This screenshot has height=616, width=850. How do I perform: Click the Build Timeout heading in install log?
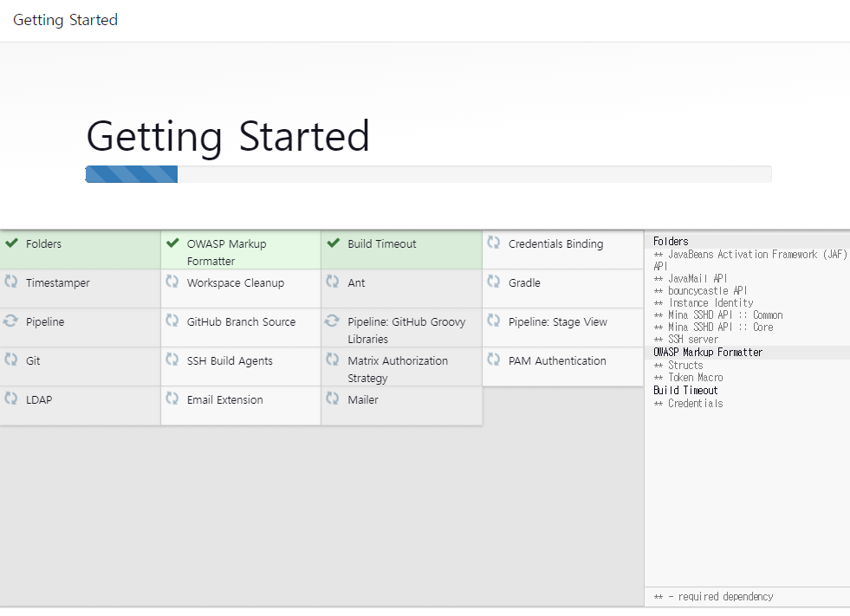[685, 391]
